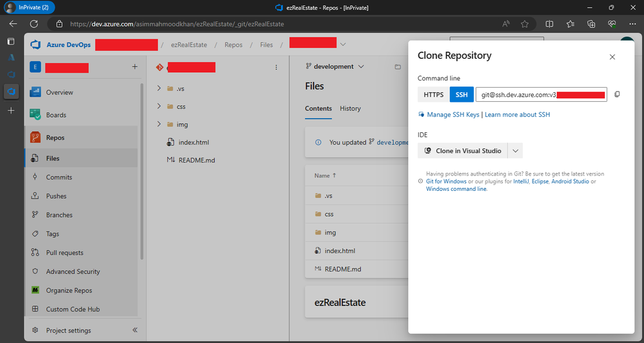
Task: Open Learn more about SSH link
Action: coord(517,115)
